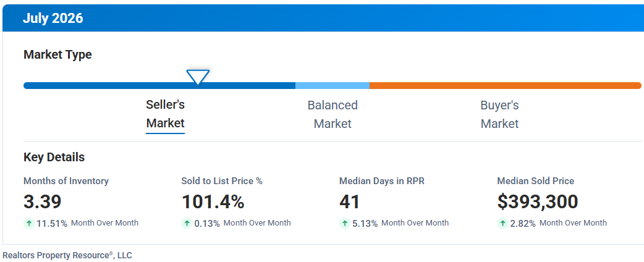Select the Seller's Market label
Screen dimensions: 644x262
click(x=166, y=114)
